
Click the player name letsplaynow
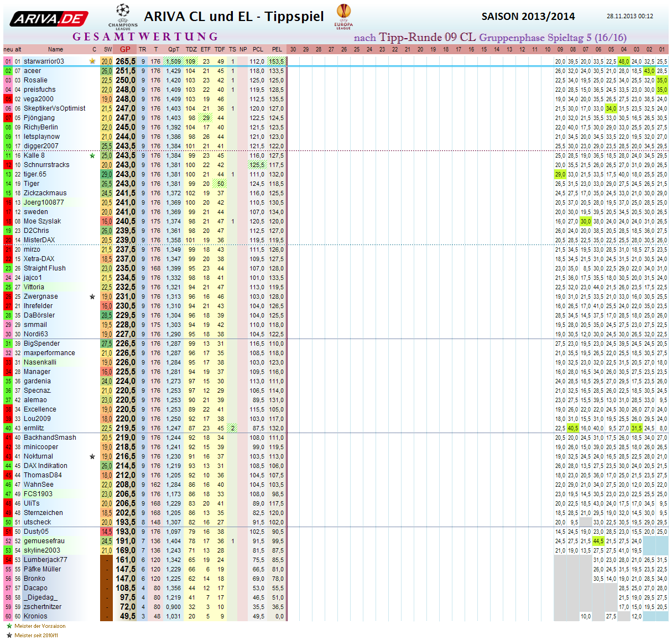click(41, 137)
